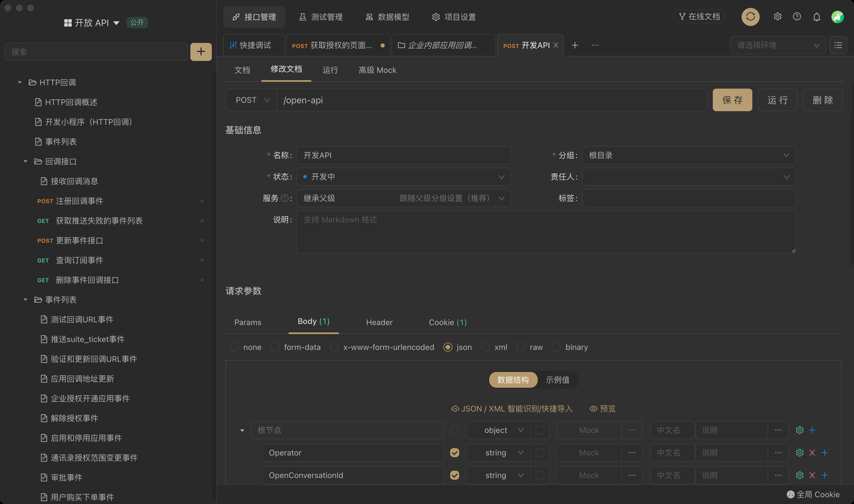The image size is (854, 504).
Task: Open the help question mark icon
Action: coord(797,17)
